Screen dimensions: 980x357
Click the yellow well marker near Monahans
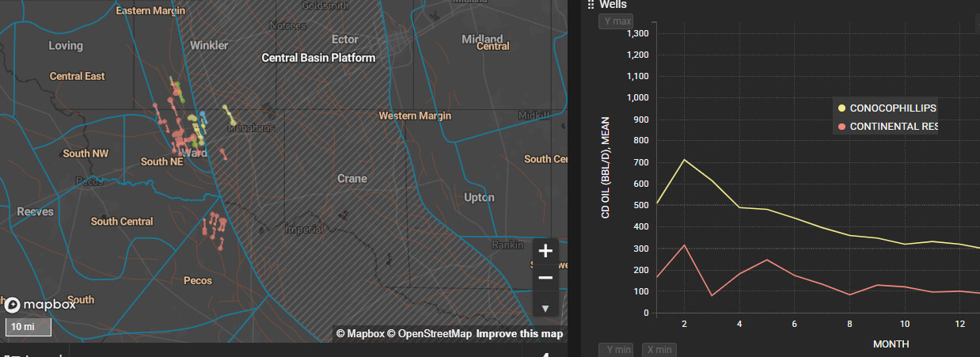(229, 115)
